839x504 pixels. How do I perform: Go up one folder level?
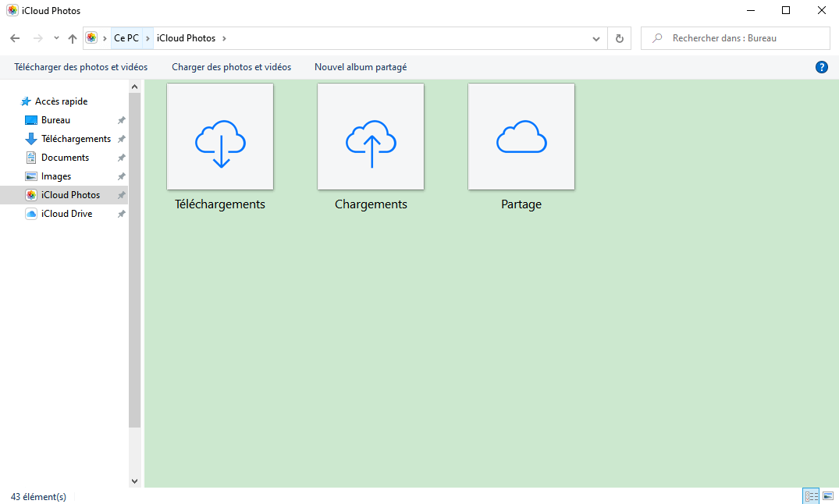click(x=73, y=38)
